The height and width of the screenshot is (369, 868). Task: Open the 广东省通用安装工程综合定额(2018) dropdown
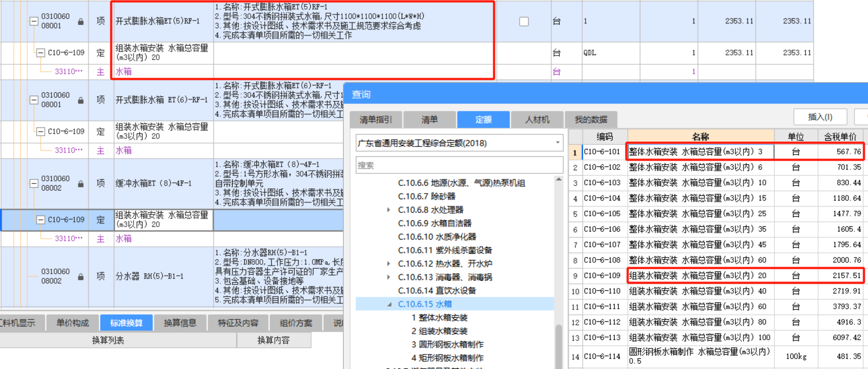pos(557,143)
